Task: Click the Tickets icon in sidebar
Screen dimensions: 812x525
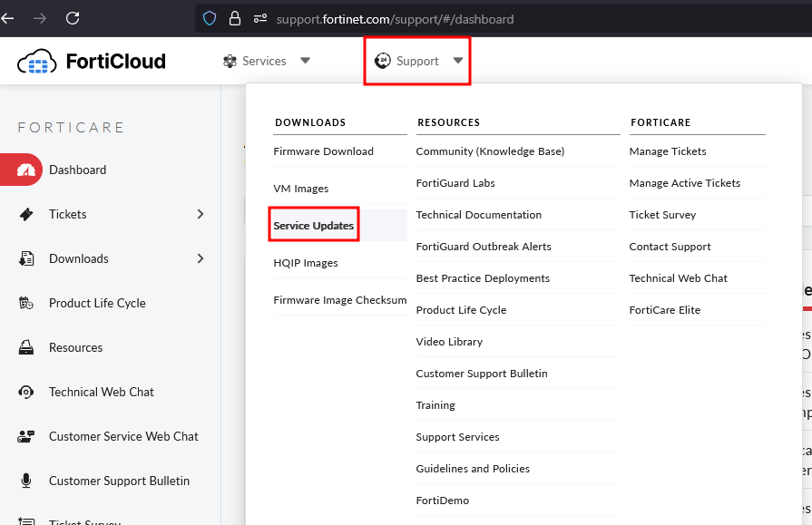Action: tap(26, 214)
